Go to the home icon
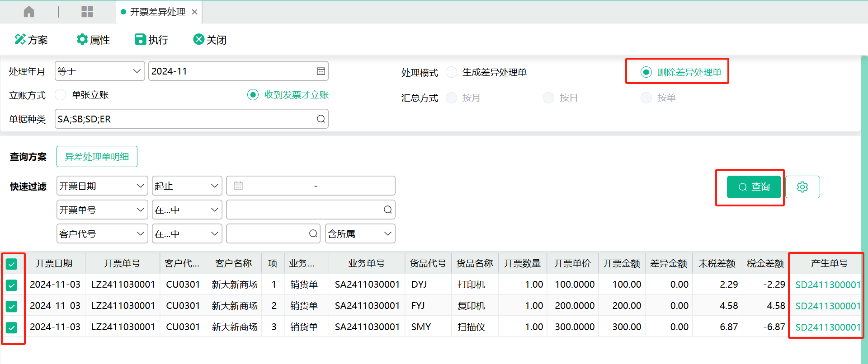 tap(29, 12)
